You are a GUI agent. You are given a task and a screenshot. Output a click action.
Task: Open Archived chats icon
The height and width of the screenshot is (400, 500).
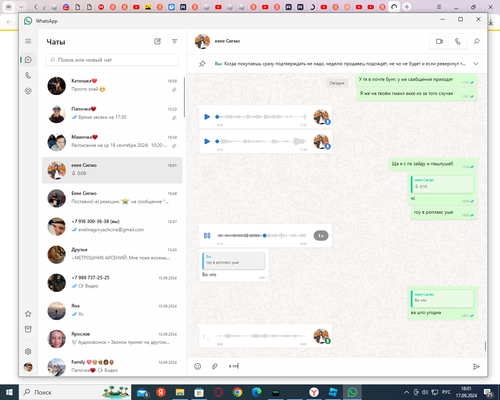[28, 329]
